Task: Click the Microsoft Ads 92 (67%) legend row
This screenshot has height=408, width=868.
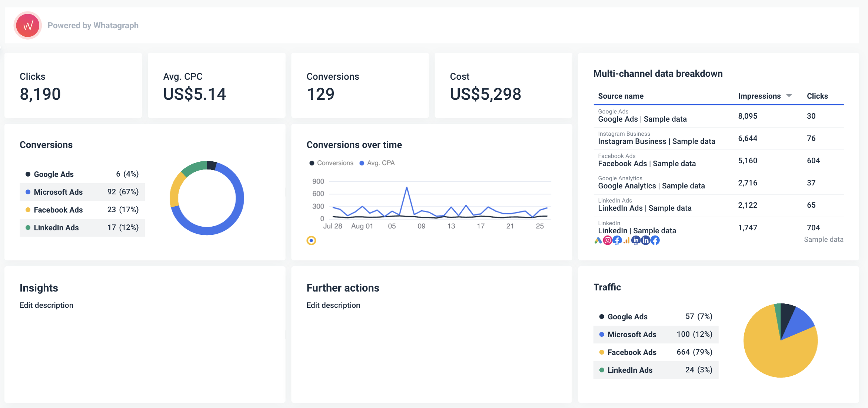Action: tap(82, 192)
